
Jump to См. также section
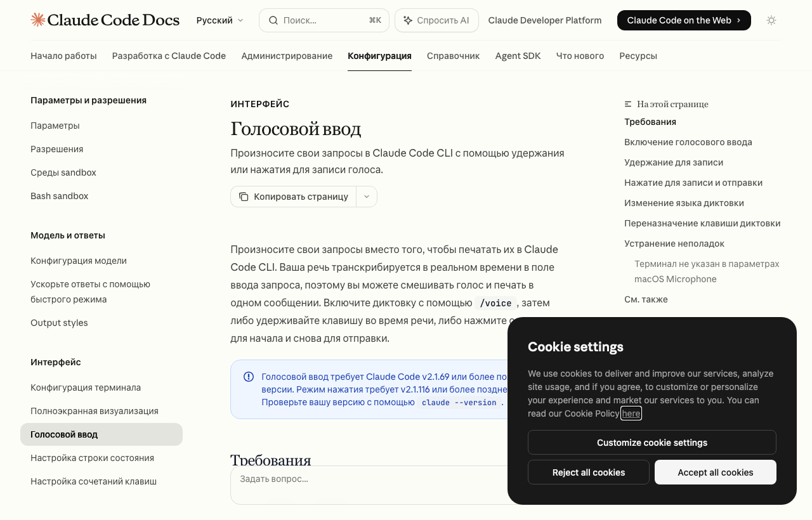click(x=646, y=299)
